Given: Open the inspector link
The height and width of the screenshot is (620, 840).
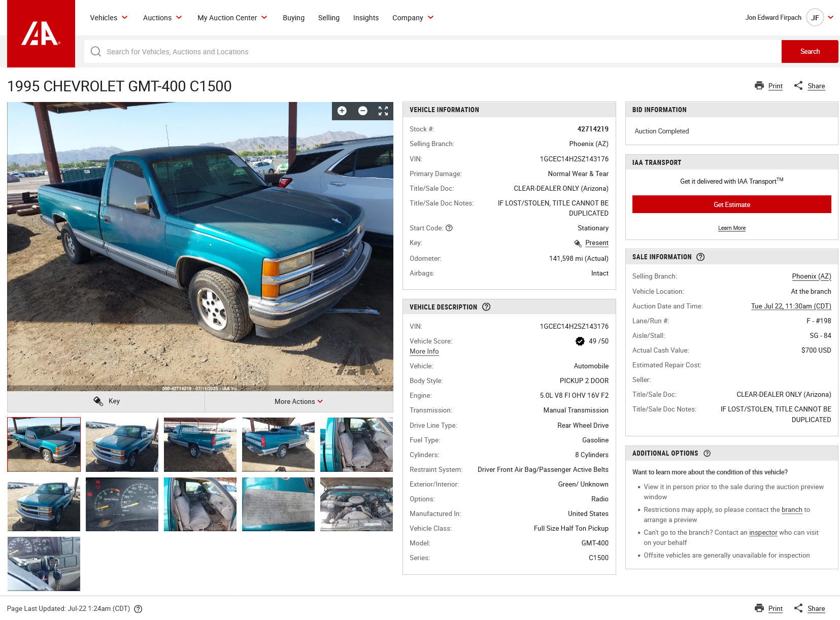Looking at the screenshot, I should point(763,532).
